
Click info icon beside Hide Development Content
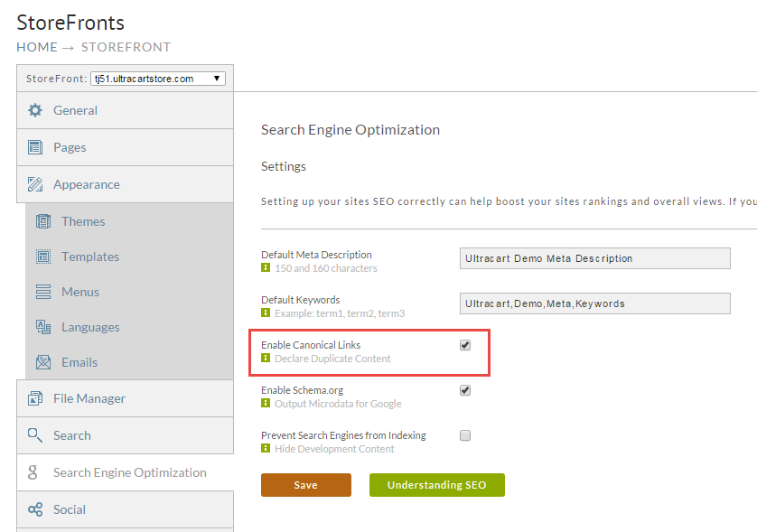pyautogui.click(x=266, y=449)
